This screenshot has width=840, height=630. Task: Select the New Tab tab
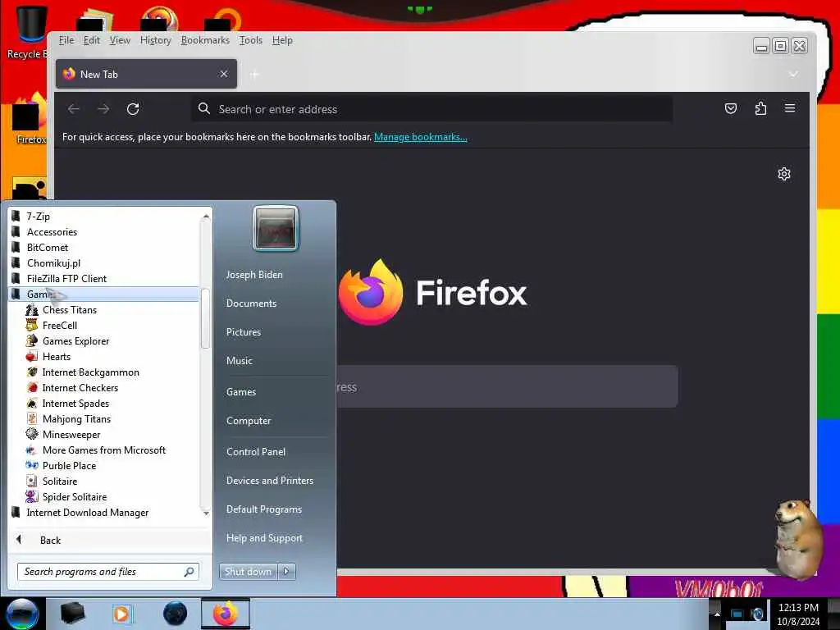pyautogui.click(x=146, y=74)
